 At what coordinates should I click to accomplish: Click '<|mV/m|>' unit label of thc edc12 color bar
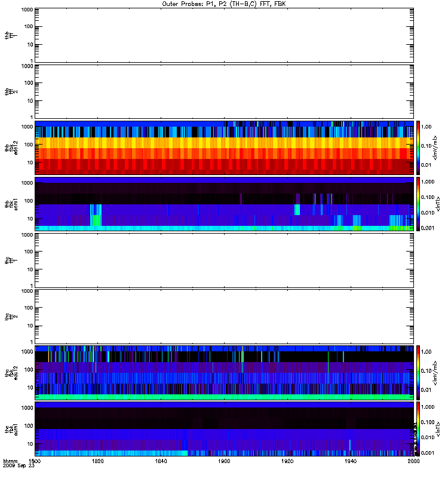[x=435, y=373]
